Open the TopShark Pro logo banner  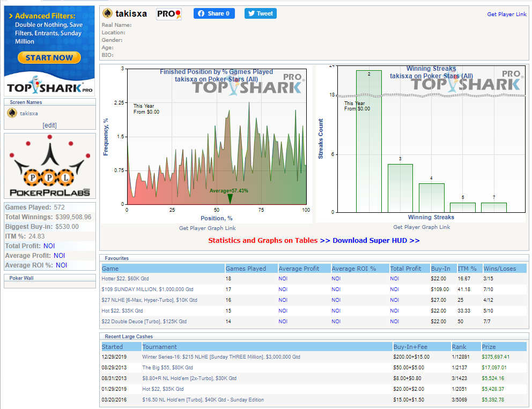[x=49, y=85]
